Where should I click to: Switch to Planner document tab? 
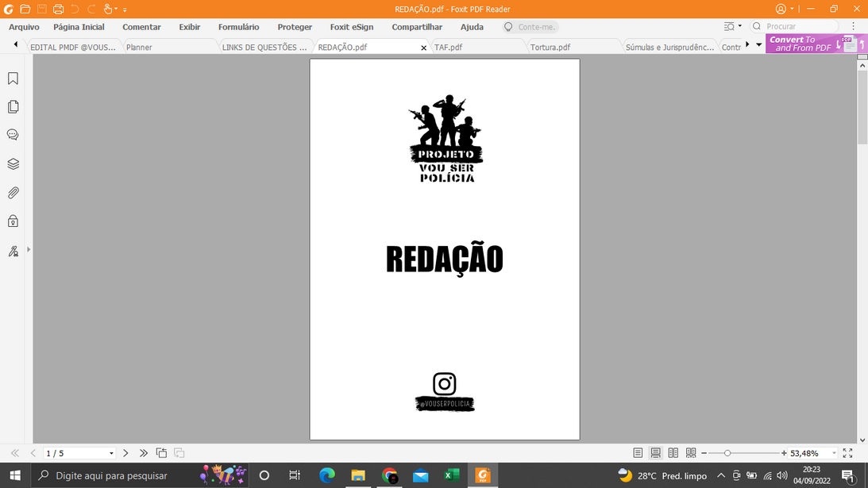pos(169,47)
